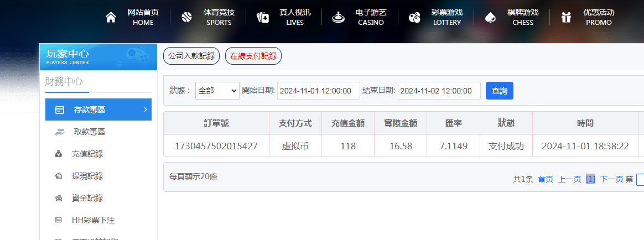Open the 狀態 status dropdown
This screenshot has height=240, width=644.
(x=217, y=91)
